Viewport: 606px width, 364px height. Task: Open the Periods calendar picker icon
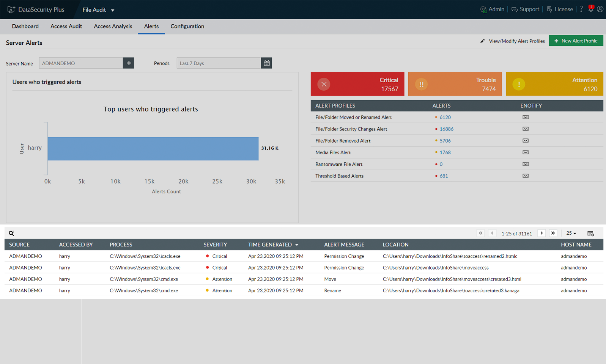coord(266,63)
